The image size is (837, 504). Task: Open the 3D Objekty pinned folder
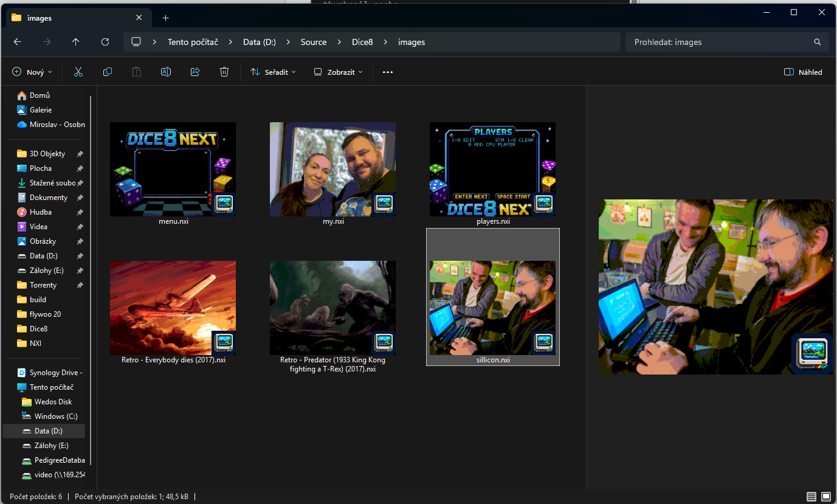pos(47,154)
